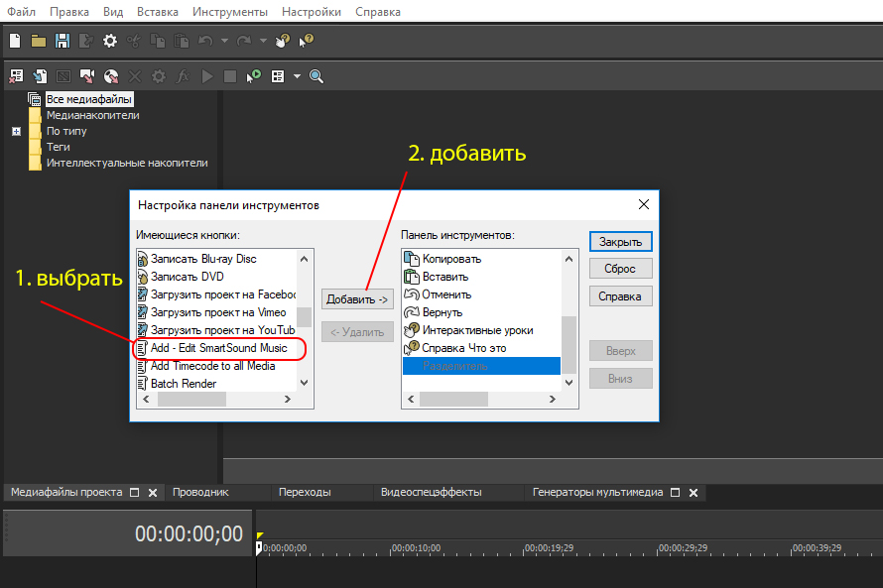Select Загрузить проект на Vimeo item
This screenshot has width=883, height=588.
click(x=217, y=312)
